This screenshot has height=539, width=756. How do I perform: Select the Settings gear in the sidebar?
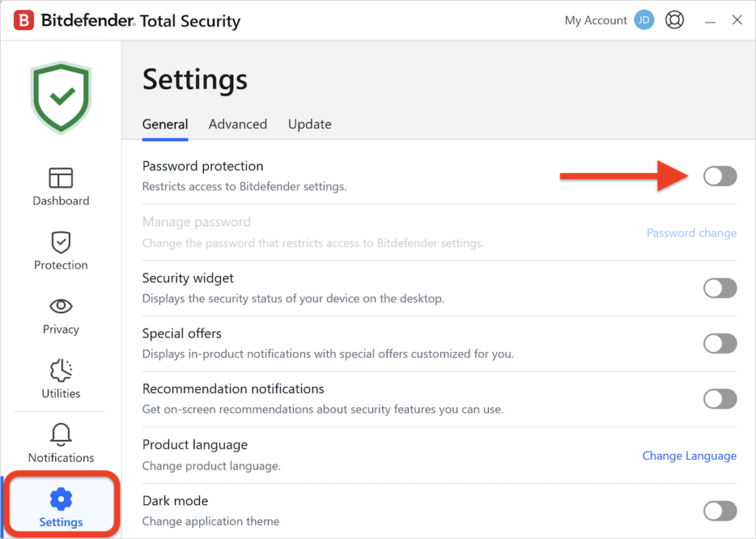click(61, 506)
